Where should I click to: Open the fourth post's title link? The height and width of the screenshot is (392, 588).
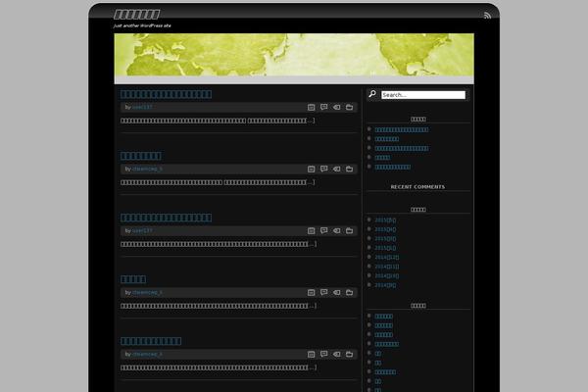pyautogui.click(x=133, y=279)
